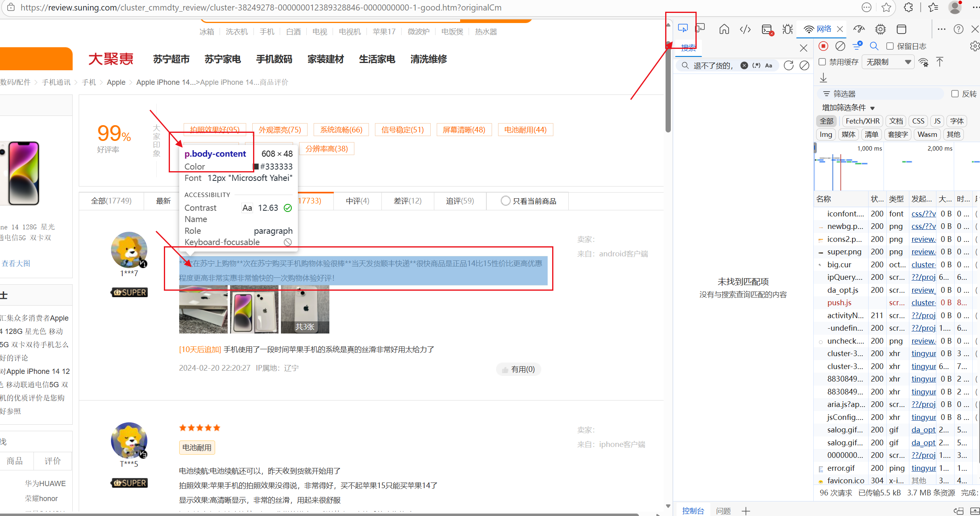Open network conditions Wi-Fi gear icon
Screen dimensions: 980x516
923,62
